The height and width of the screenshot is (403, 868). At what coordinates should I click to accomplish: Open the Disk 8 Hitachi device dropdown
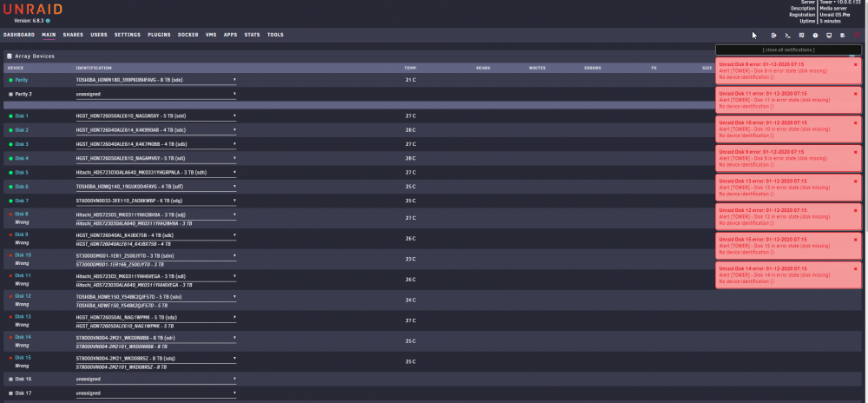156,215
